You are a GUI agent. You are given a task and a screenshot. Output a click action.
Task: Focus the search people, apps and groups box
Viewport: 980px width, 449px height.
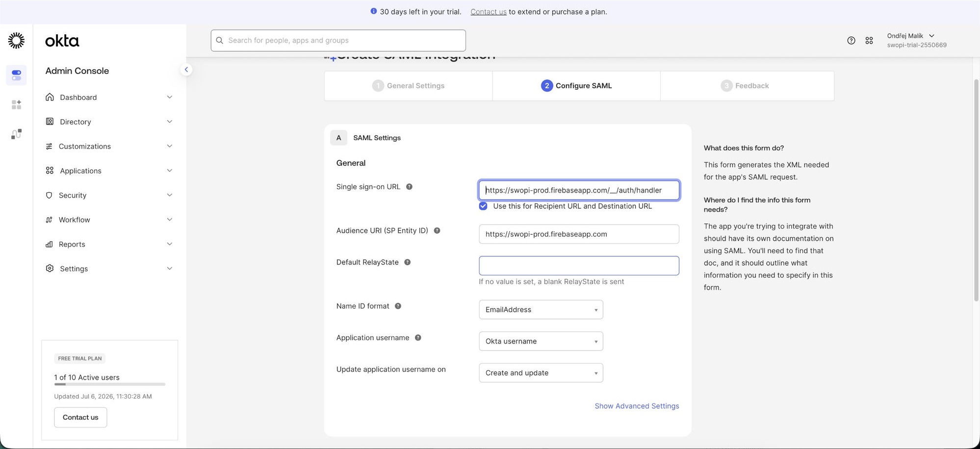pos(338,40)
